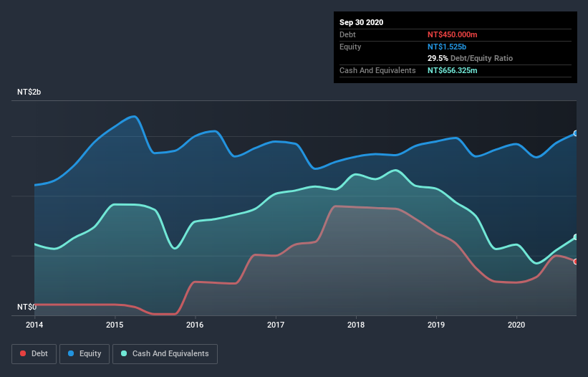Screen dimensions: 588x377
Task: Click the NT$1.525b equity value
Action: (x=447, y=47)
